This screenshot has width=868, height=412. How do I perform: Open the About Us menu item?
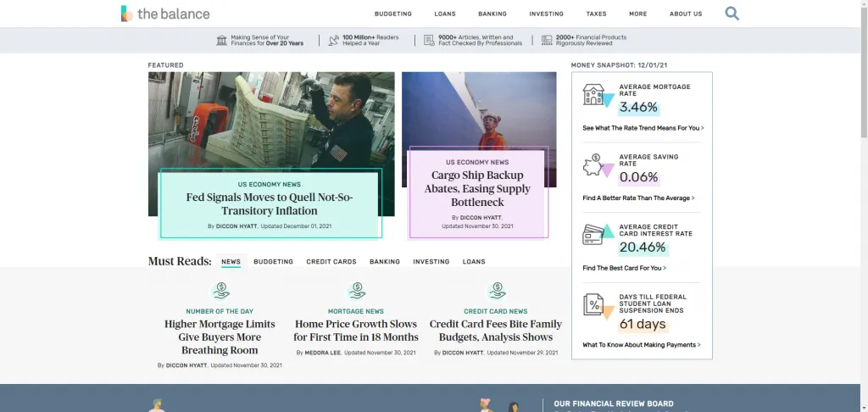pyautogui.click(x=686, y=14)
